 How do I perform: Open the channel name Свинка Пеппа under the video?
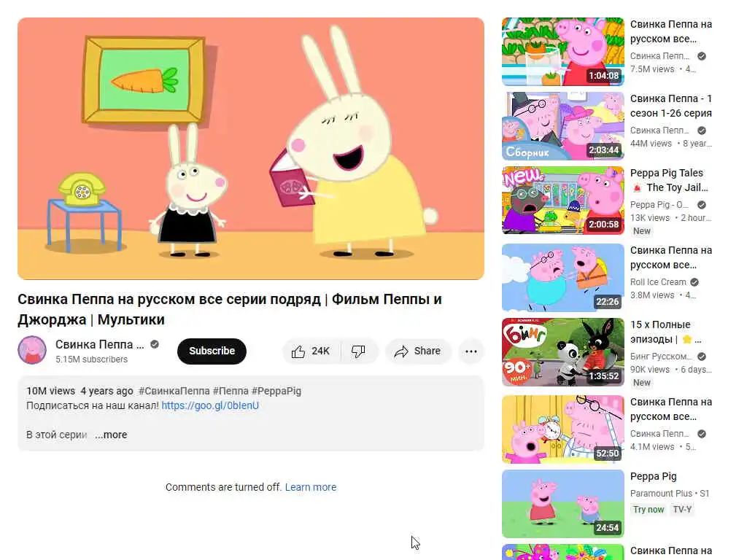(x=99, y=344)
